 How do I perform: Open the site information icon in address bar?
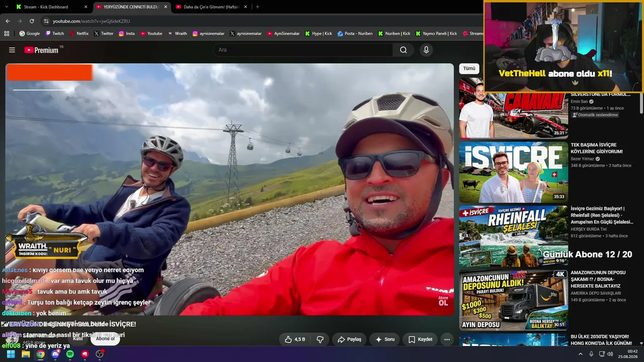click(x=46, y=21)
